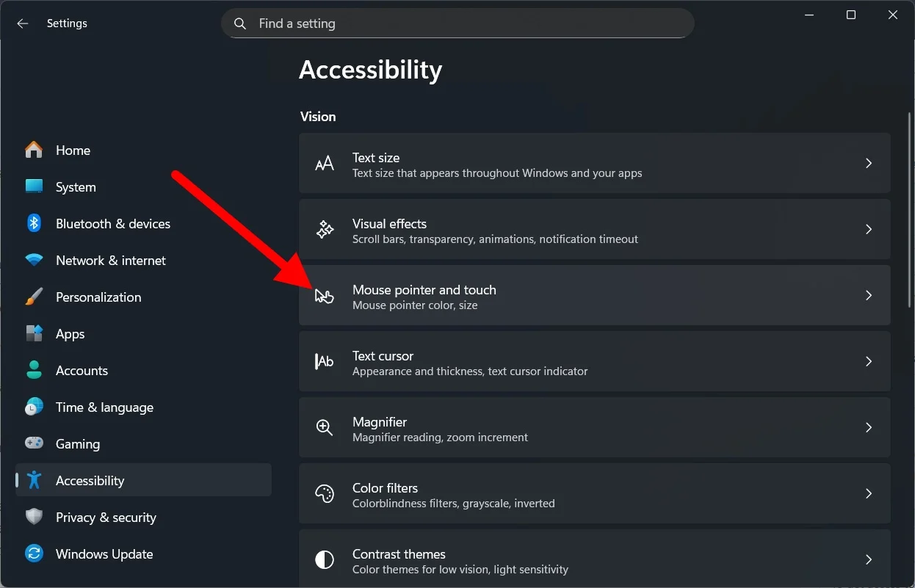Screen dimensions: 915x588
Task: Click the Visual effects icon
Action: coord(324,229)
